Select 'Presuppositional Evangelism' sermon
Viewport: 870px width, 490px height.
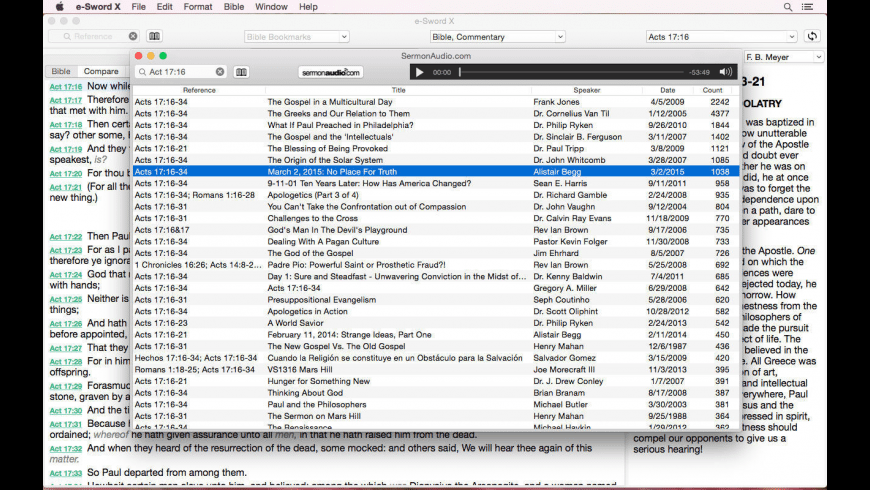click(x=436, y=300)
